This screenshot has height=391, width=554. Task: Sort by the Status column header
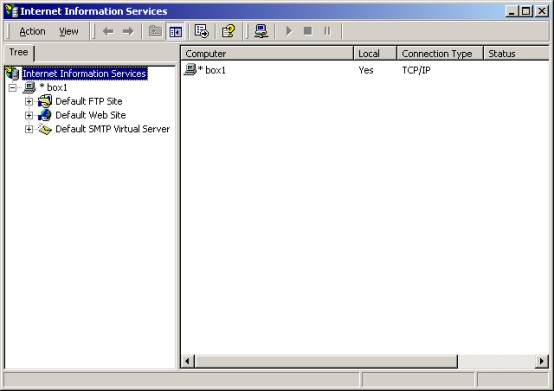point(516,53)
